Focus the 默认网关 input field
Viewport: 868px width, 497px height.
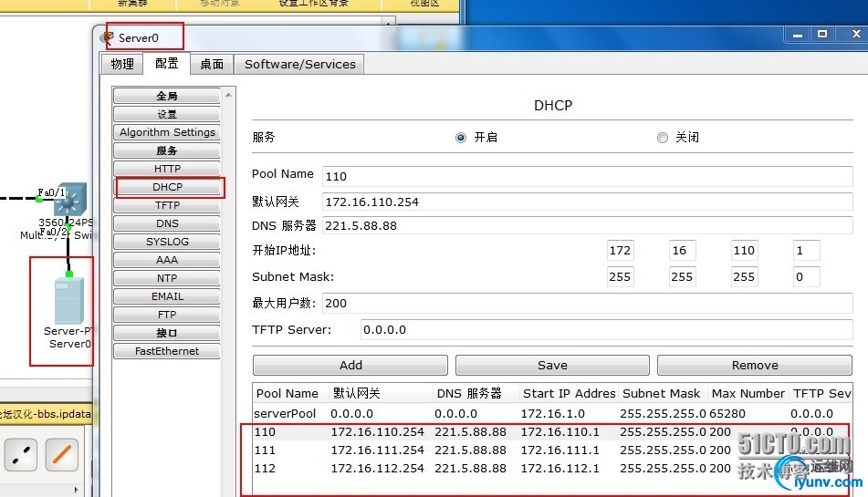(x=588, y=202)
